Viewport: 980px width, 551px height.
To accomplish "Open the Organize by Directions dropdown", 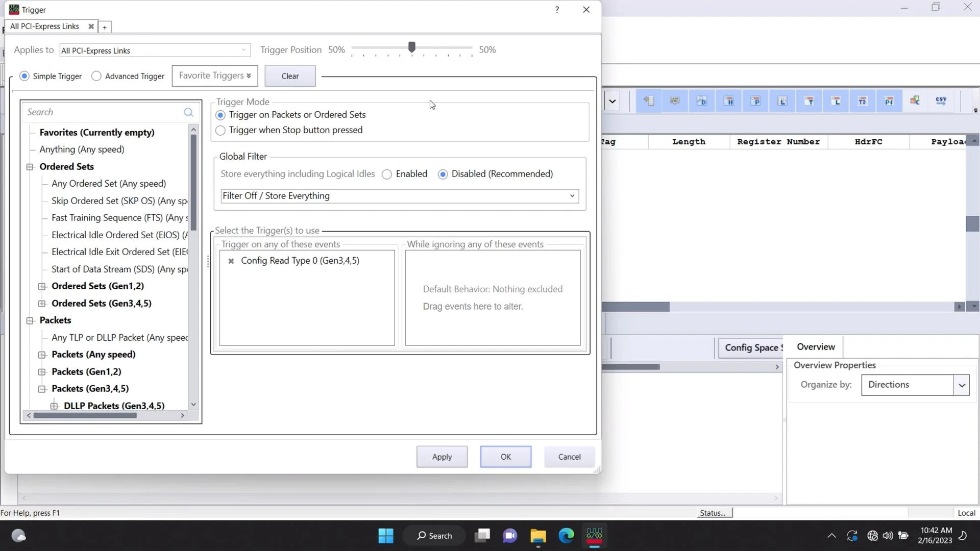I will (915, 385).
